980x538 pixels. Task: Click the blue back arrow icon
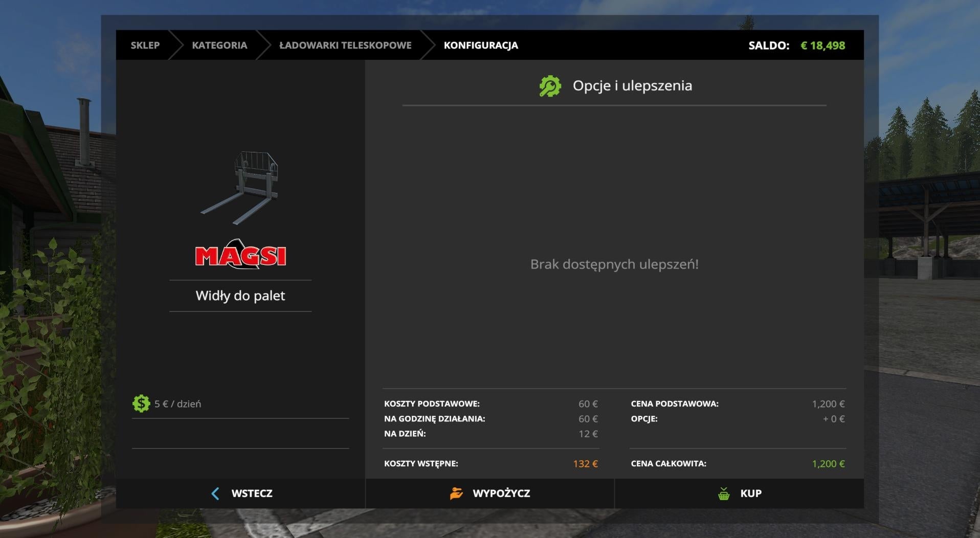tap(215, 494)
